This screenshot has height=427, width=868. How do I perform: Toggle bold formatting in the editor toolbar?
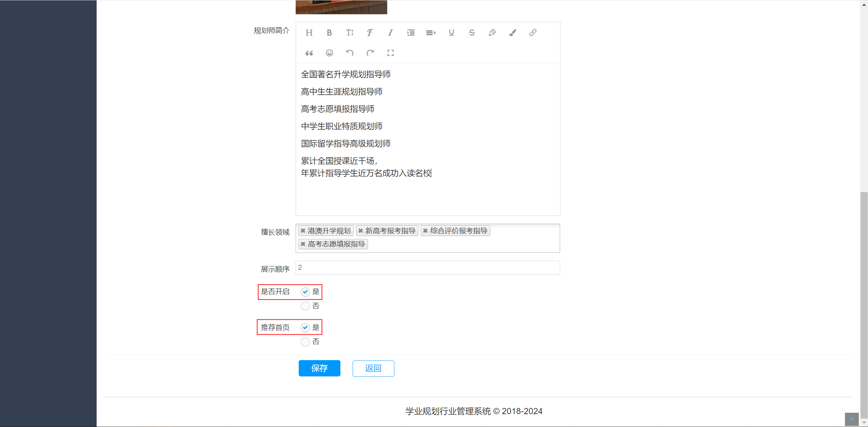pyautogui.click(x=329, y=33)
